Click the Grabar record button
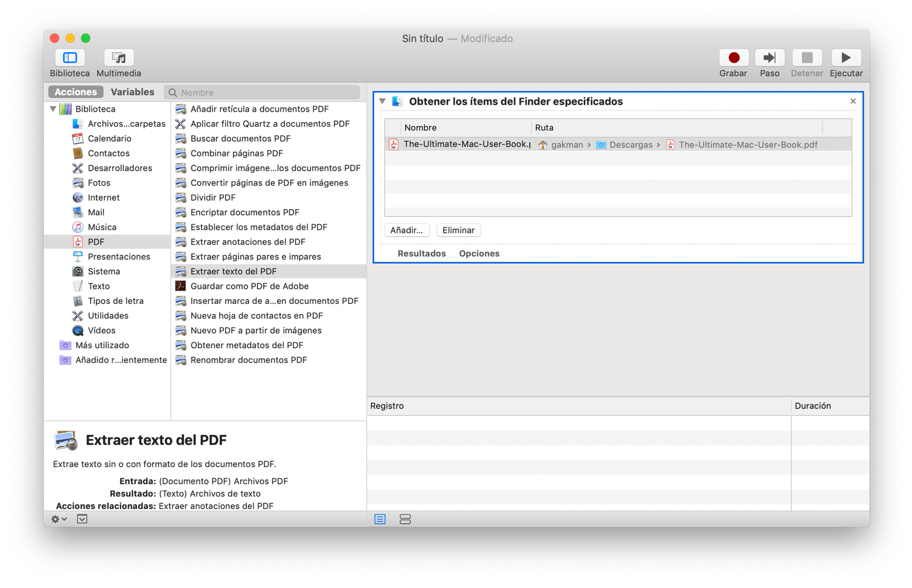912x588 pixels. click(733, 58)
